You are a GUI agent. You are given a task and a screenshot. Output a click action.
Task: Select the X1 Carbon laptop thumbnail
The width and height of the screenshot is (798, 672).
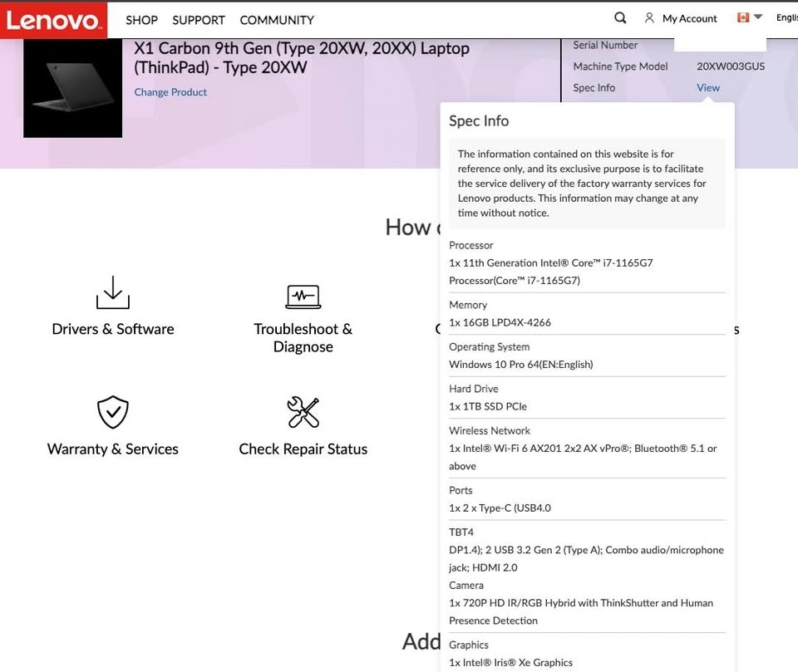point(72,88)
